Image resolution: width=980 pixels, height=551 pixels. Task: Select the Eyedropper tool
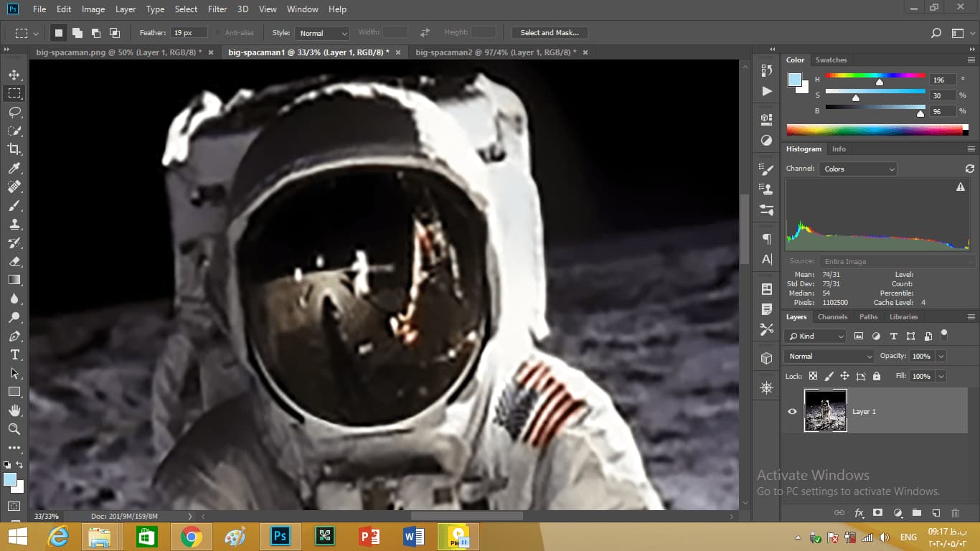(14, 168)
